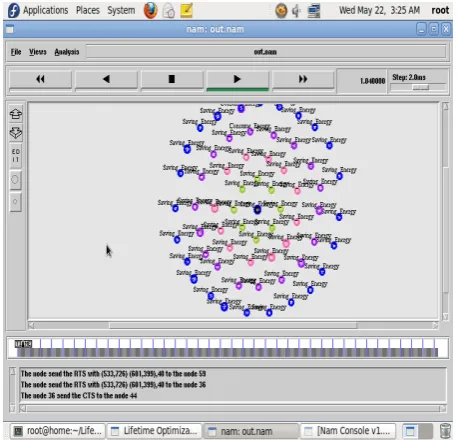Adjust the Step 2.0ms slider
Image resolution: width=457 pixels, height=440 pixels.
(x=420, y=87)
